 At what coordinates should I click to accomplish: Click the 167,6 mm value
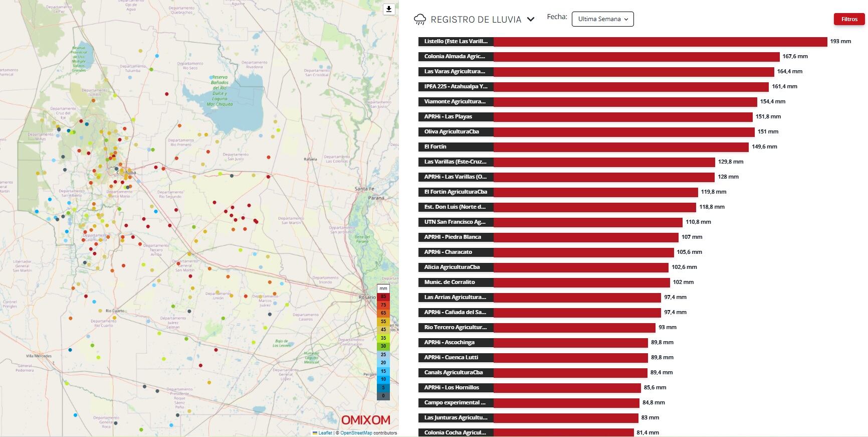pos(795,57)
